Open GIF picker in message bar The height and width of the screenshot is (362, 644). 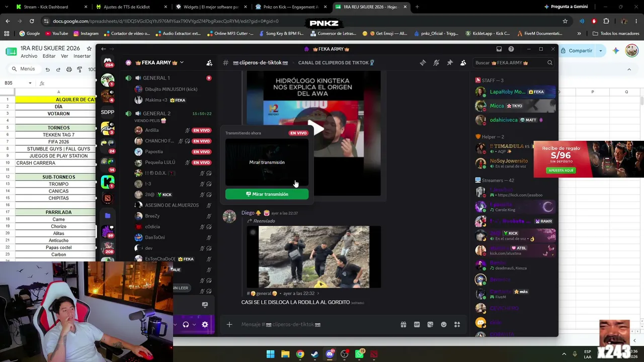417,325
